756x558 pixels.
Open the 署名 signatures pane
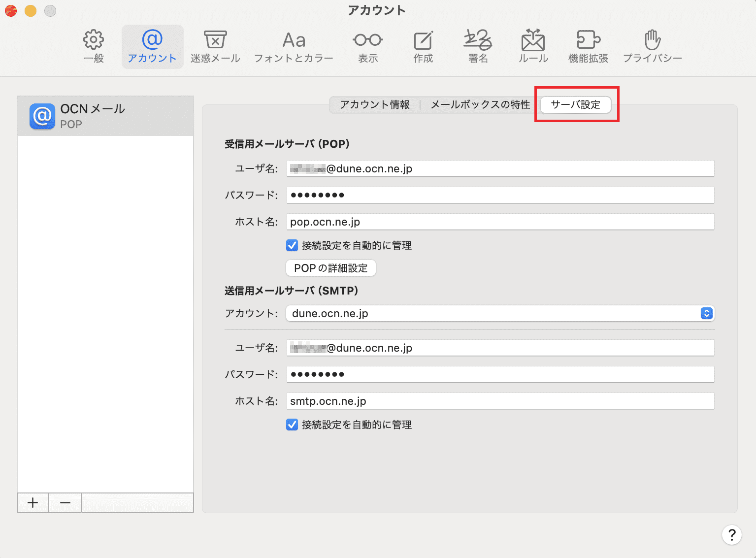pos(478,47)
